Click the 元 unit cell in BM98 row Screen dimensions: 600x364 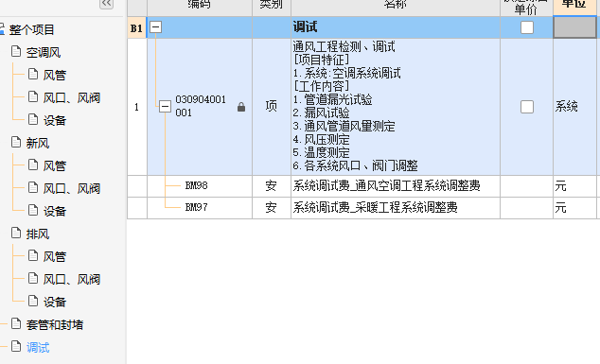pyautogui.click(x=574, y=186)
